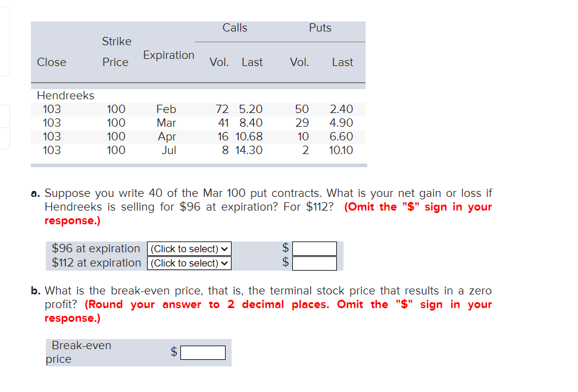Select the Strike Price column label
This screenshot has height=392, width=578.
(116, 52)
